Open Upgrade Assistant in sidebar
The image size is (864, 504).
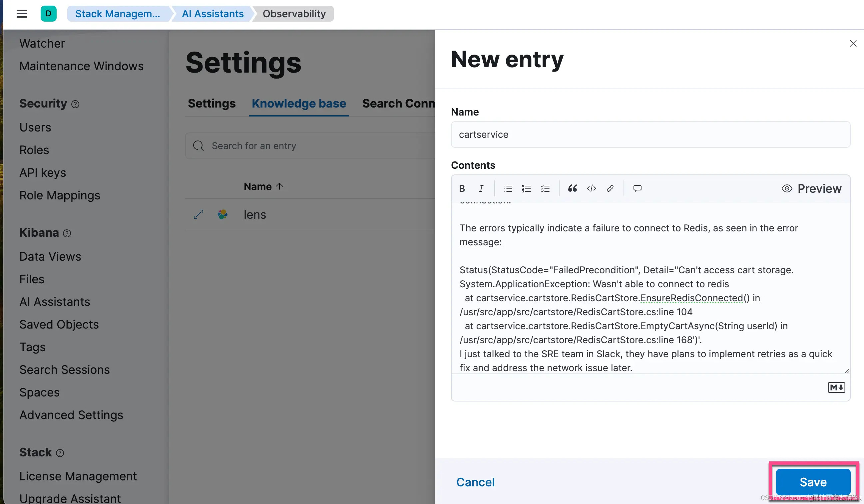coord(70,499)
